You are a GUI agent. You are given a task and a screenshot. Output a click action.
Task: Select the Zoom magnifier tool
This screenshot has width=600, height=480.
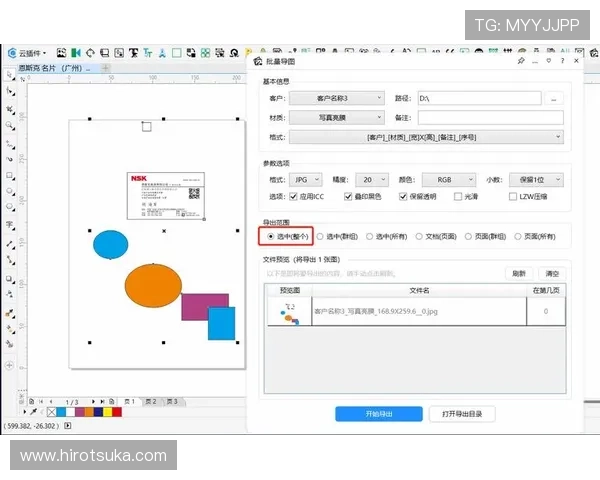tap(10, 126)
